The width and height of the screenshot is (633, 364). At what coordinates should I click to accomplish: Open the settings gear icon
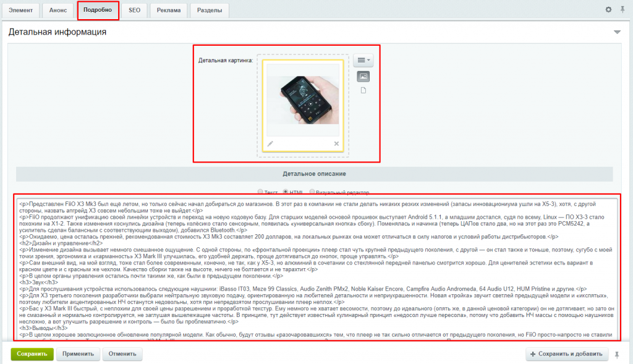tap(608, 10)
